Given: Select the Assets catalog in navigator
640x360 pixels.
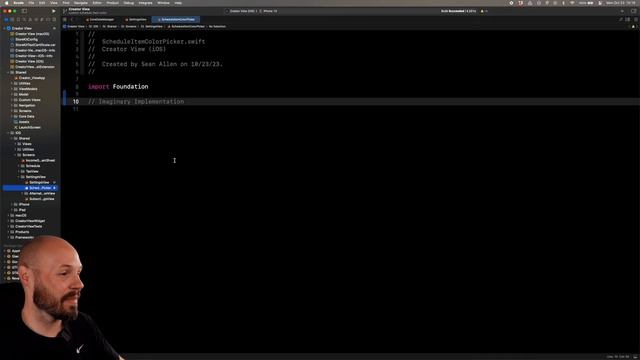Looking at the screenshot, I should click(22, 122).
